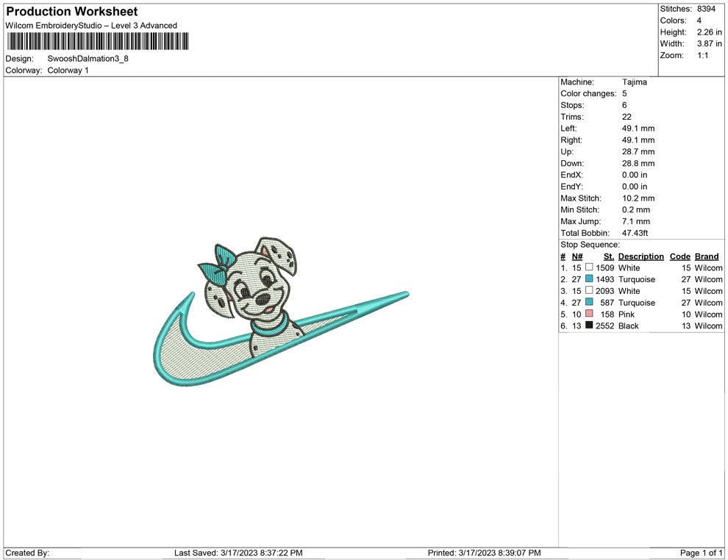Screen dimensions: 728x560
Task: Click the Down value '28.8 mm'
Action: tap(638, 163)
